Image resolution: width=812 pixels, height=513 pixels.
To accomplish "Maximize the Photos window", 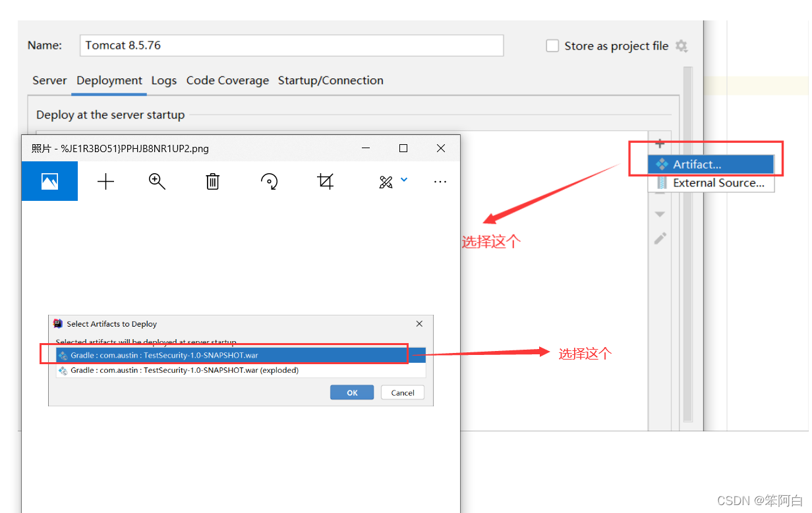I will [x=403, y=149].
